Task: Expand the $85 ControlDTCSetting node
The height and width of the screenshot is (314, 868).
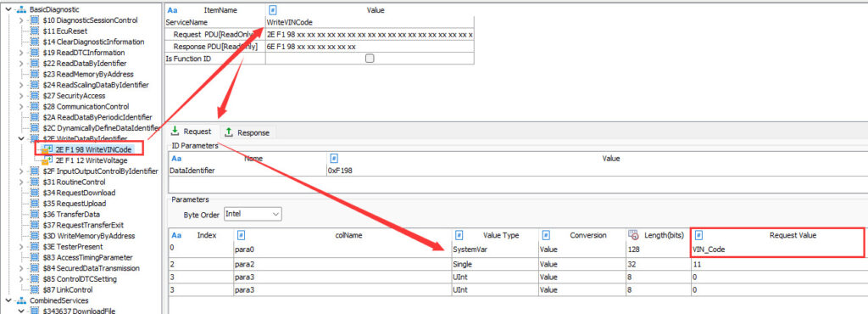Action: pos(21,279)
